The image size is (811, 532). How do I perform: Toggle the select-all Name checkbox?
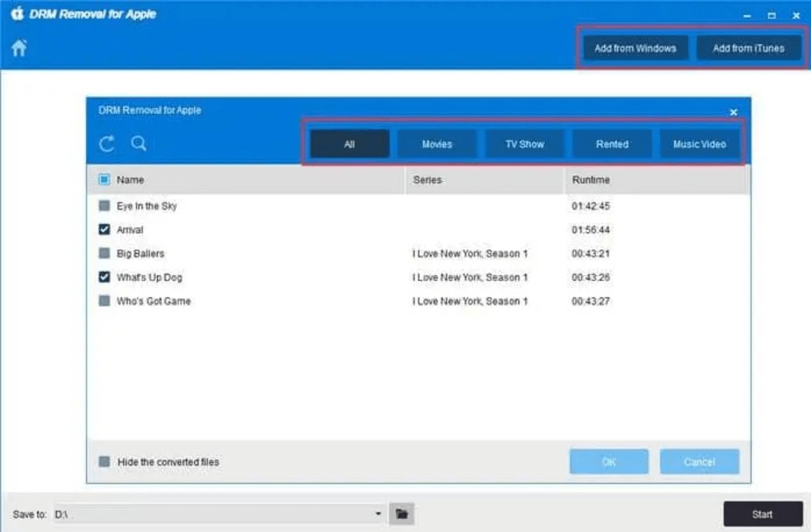tap(105, 180)
